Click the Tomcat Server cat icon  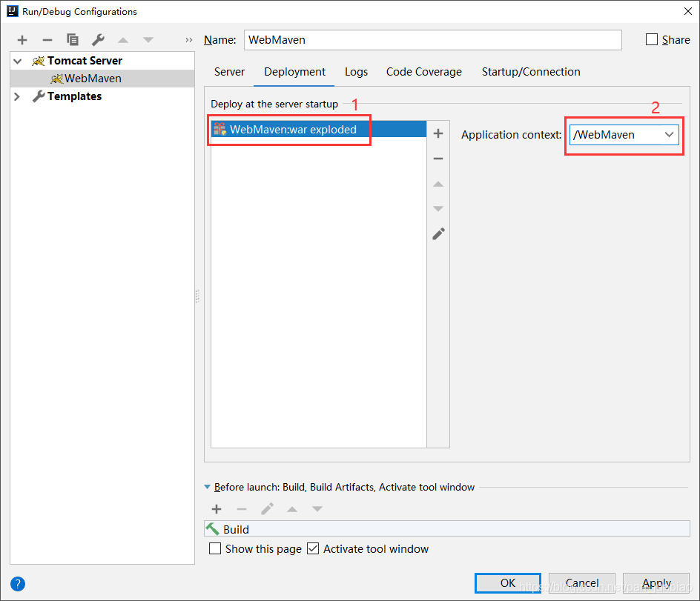(x=39, y=61)
